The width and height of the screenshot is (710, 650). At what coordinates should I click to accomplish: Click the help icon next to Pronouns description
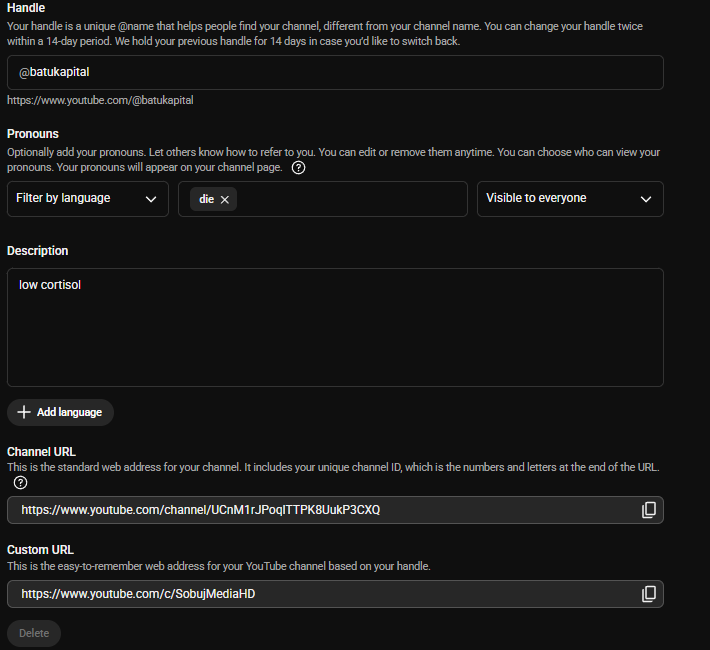coord(298,168)
